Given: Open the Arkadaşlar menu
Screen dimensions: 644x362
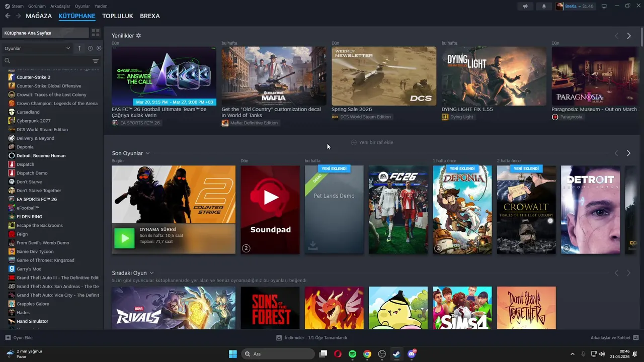Looking at the screenshot, I should tap(60, 6).
